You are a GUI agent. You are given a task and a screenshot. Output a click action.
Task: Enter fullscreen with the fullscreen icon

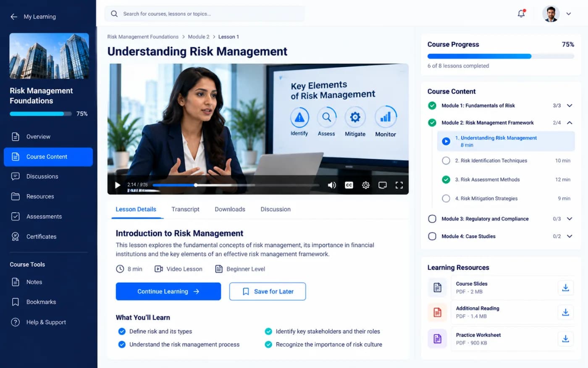point(399,185)
